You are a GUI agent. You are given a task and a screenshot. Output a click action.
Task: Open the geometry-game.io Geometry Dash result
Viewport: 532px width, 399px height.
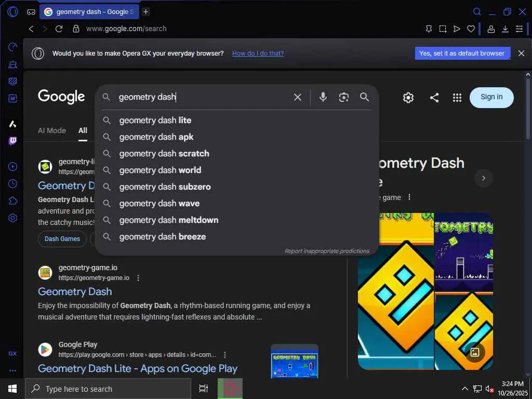75,292
